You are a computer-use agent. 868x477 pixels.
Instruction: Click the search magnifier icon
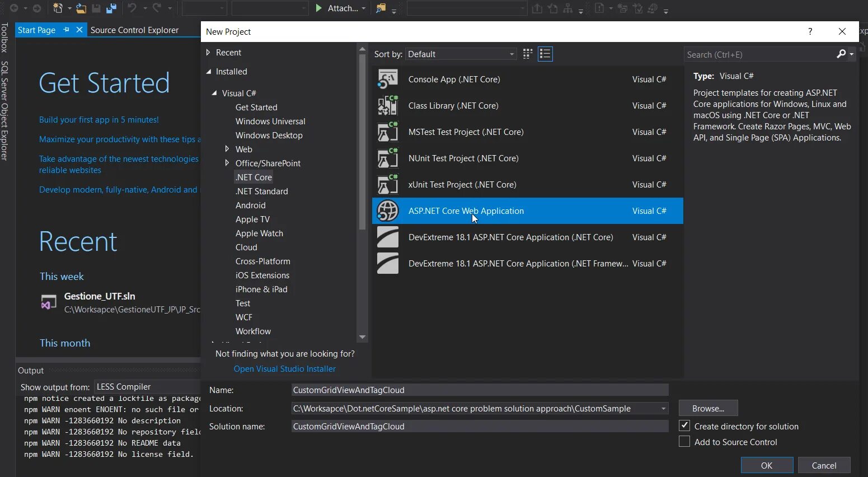pyautogui.click(x=841, y=54)
